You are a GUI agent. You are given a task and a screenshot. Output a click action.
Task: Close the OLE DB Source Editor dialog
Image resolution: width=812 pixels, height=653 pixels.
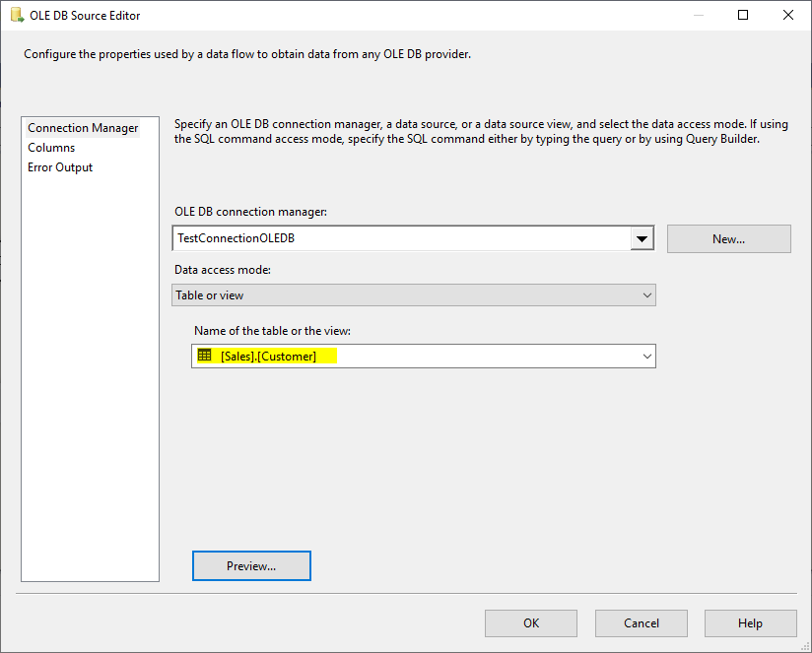(x=788, y=15)
